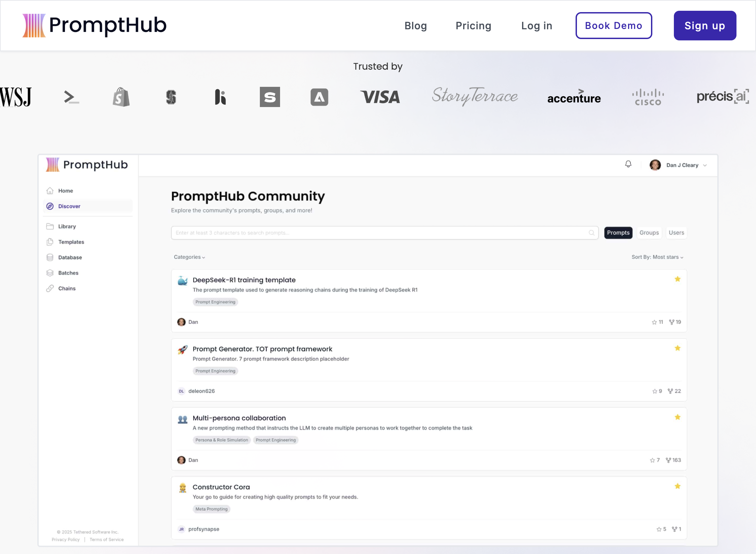This screenshot has height=554, width=756.
Task: Open the notifications bell
Action: click(x=628, y=164)
